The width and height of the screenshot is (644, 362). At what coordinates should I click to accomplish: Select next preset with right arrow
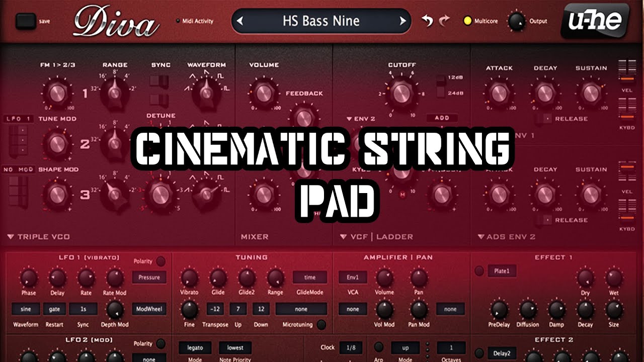[x=402, y=21]
